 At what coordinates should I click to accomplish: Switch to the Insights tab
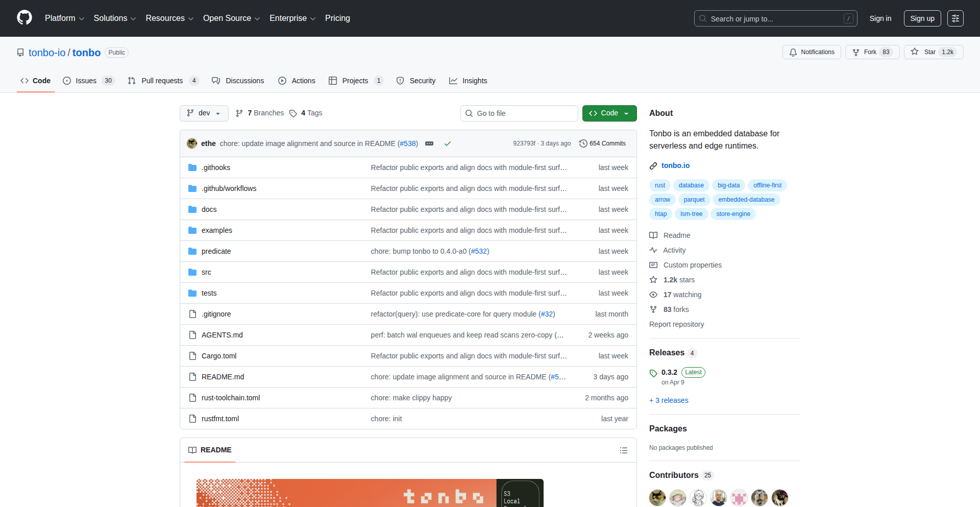tap(468, 81)
